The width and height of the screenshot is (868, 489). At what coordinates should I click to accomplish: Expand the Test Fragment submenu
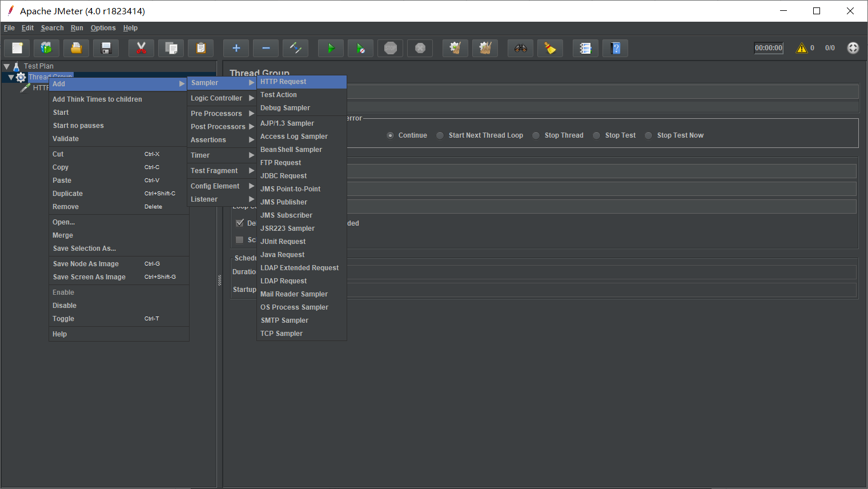222,171
